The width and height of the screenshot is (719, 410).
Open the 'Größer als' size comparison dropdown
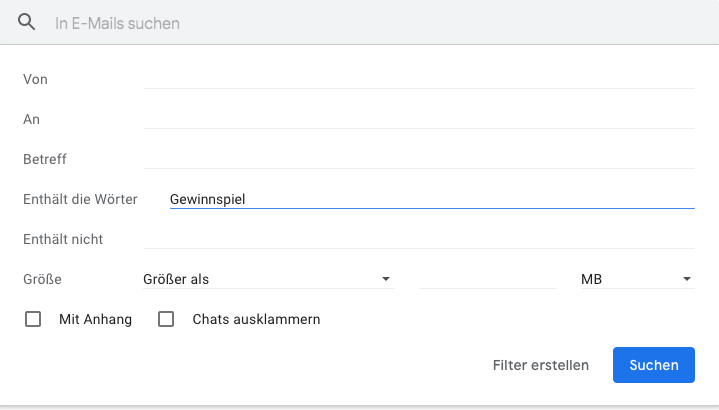coord(269,279)
